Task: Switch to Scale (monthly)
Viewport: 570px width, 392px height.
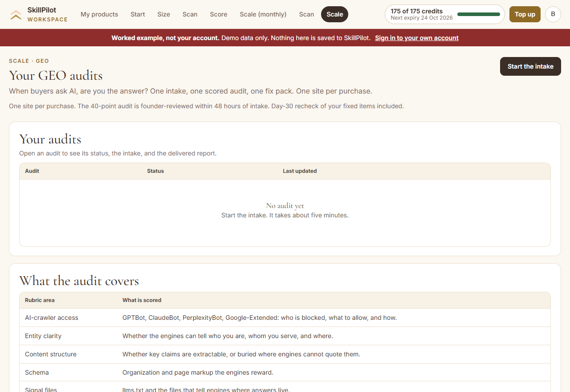Action: (263, 14)
